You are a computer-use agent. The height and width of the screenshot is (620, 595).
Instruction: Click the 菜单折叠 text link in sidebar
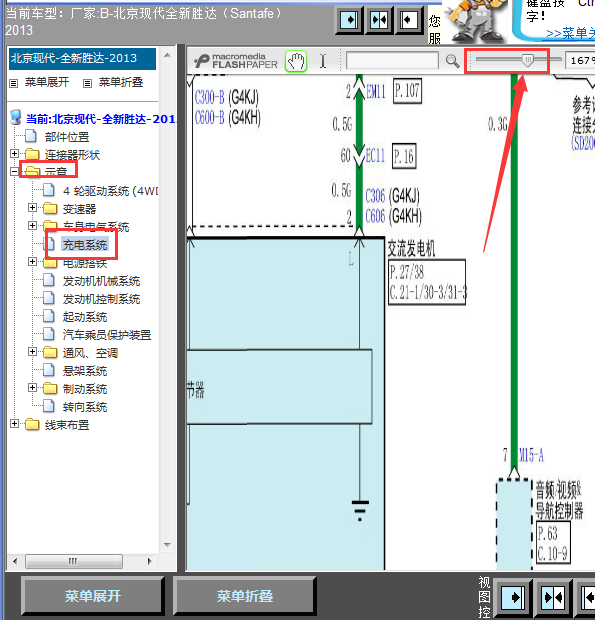pos(121,82)
